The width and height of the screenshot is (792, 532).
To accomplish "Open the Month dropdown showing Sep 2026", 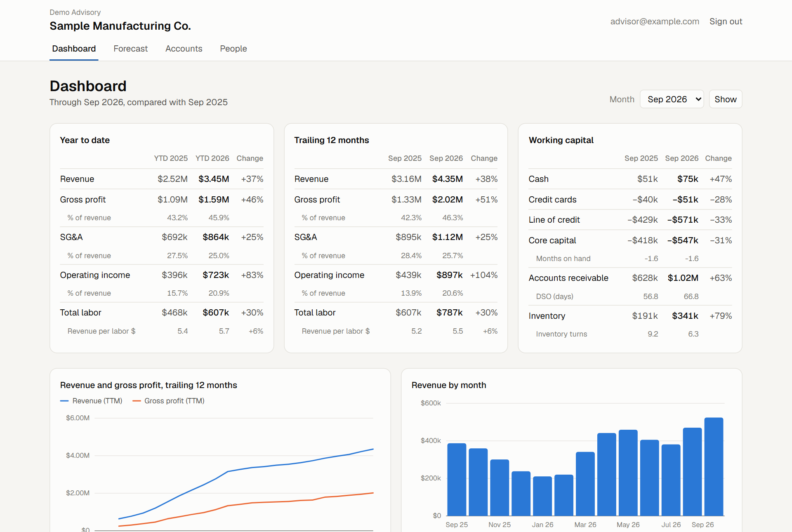I will point(672,99).
